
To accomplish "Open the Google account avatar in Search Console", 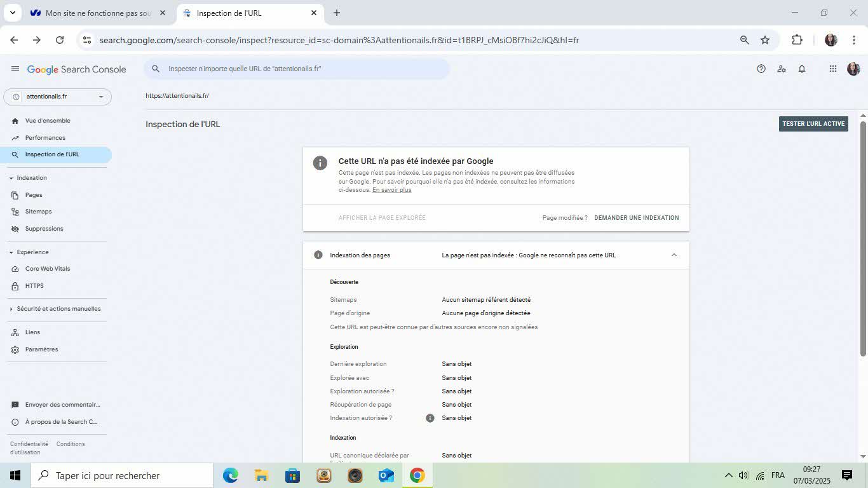I will [x=853, y=69].
